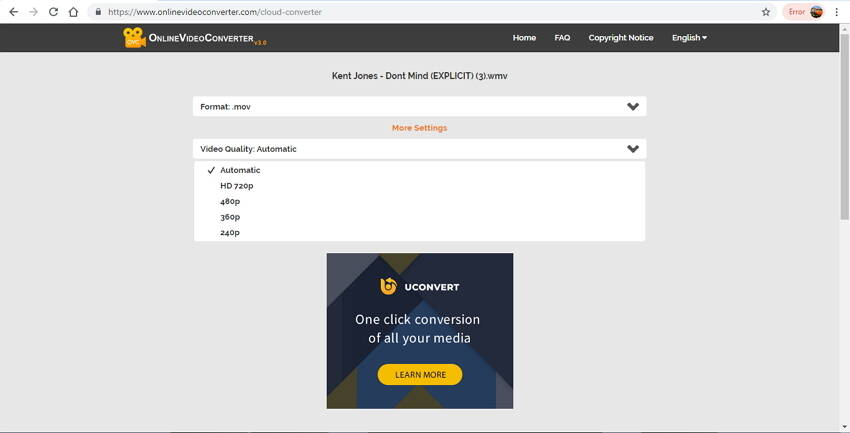The width and height of the screenshot is (850, 433).
Task: Click the padlock site info icon
Action: 98,11
